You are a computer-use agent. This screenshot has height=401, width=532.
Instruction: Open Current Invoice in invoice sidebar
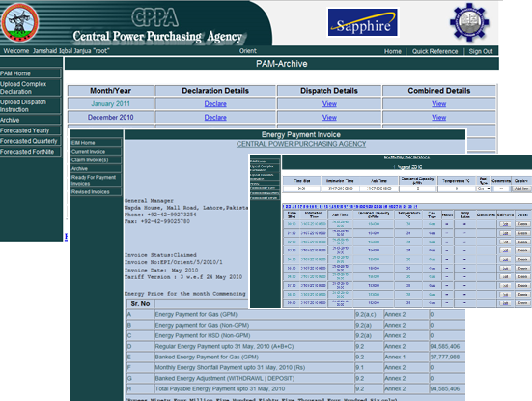(x=96, y=152)
